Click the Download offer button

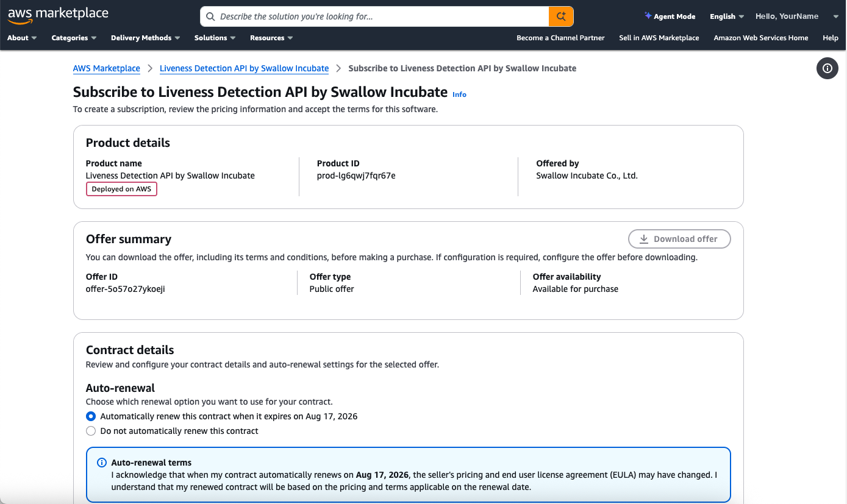[679, 239]
